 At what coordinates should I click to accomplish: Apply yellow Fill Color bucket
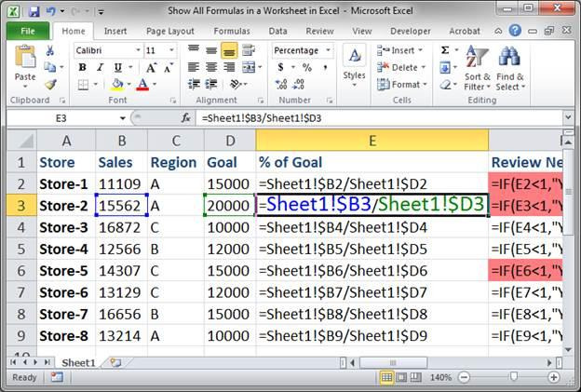coord(117,85)
